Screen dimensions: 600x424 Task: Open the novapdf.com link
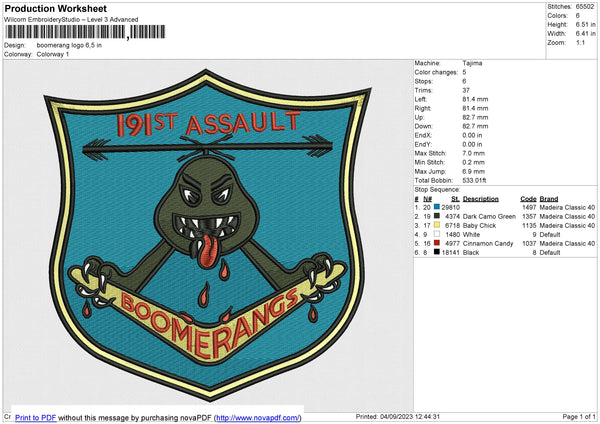258,418
